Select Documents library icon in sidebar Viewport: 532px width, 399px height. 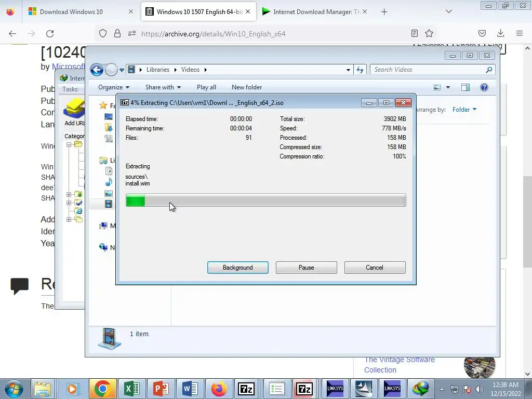point(109,171)
